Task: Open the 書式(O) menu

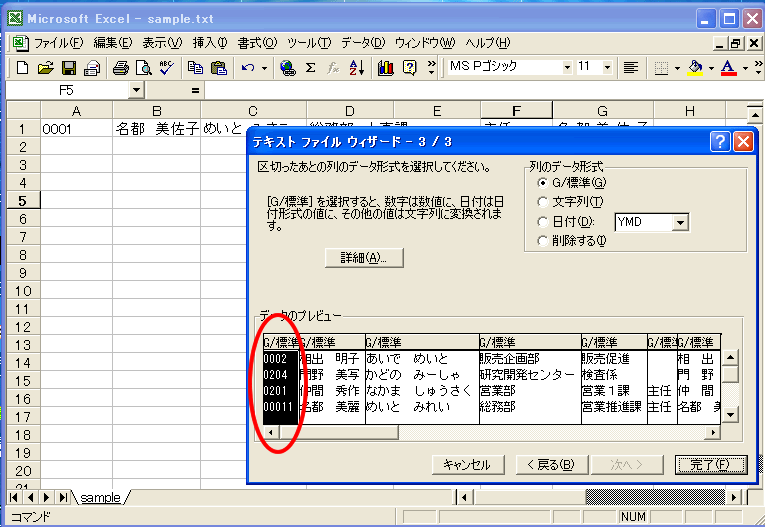Action: (257, 43)
